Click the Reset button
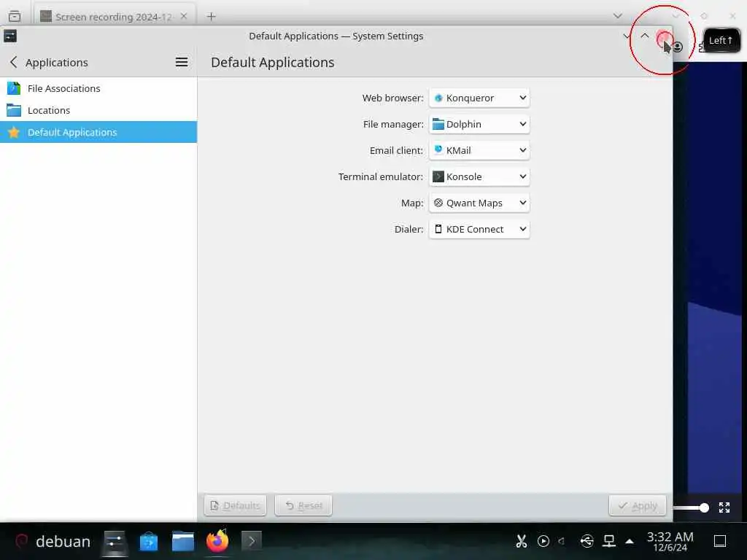 [303, 506]
